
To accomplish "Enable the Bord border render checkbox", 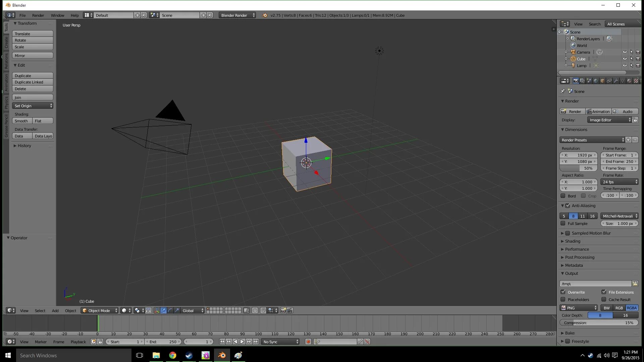I will 563,196.
